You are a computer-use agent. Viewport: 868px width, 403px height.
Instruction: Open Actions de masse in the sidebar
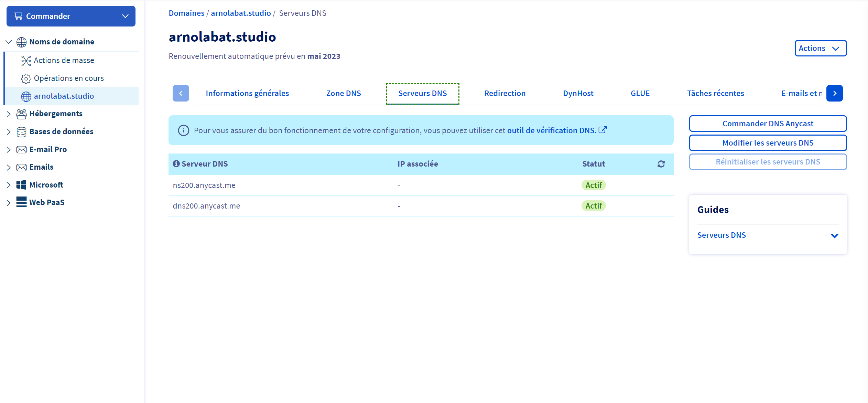64,60
